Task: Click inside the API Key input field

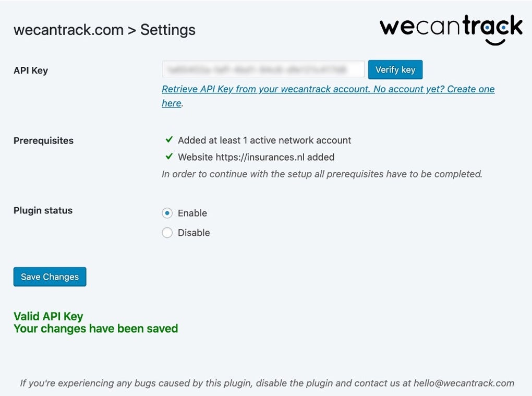Action: [263, 69]
